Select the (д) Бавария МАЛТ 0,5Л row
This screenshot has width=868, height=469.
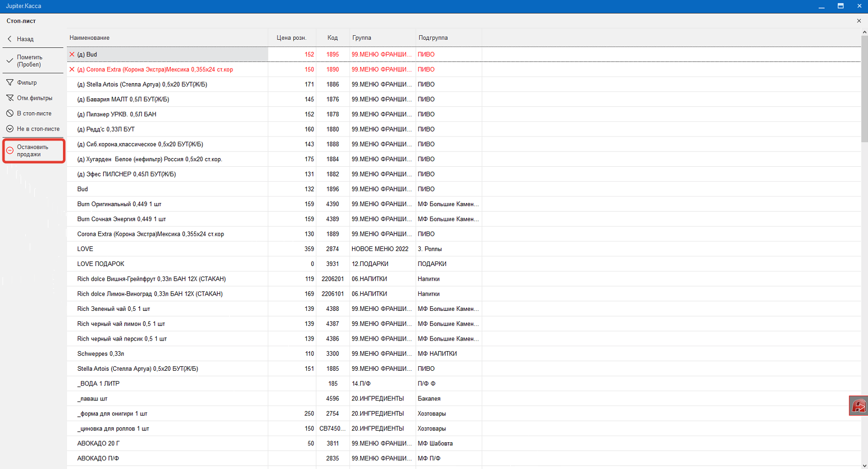click(x=463, y=99)
